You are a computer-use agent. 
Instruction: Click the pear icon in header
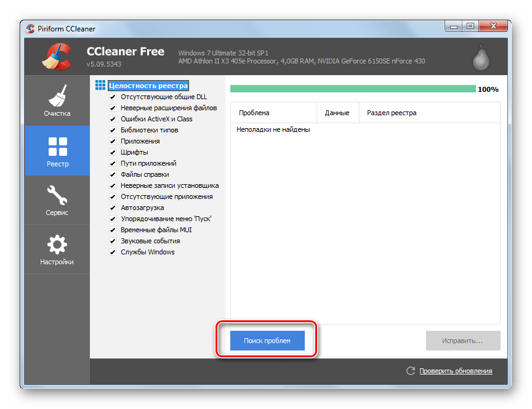(481, 58)
